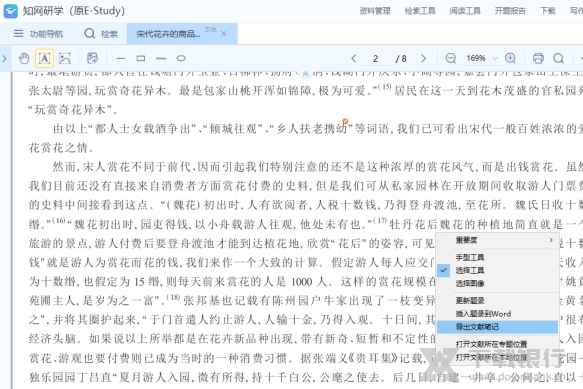Open in-document search magnifier icon

pos(558,58)
